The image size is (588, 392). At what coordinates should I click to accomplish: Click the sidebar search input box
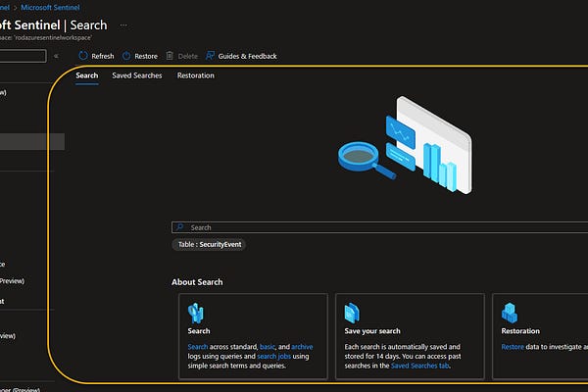(x=23, y=56)
